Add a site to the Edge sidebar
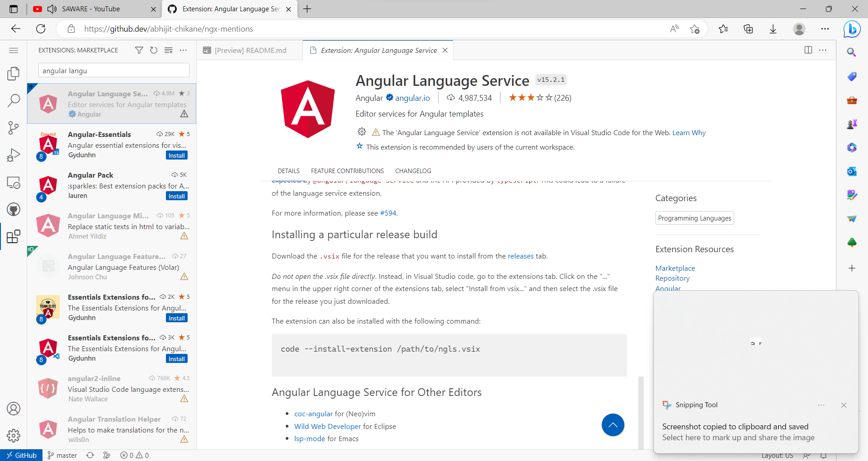This screenshot has height=461, width=868. point(852,268)
